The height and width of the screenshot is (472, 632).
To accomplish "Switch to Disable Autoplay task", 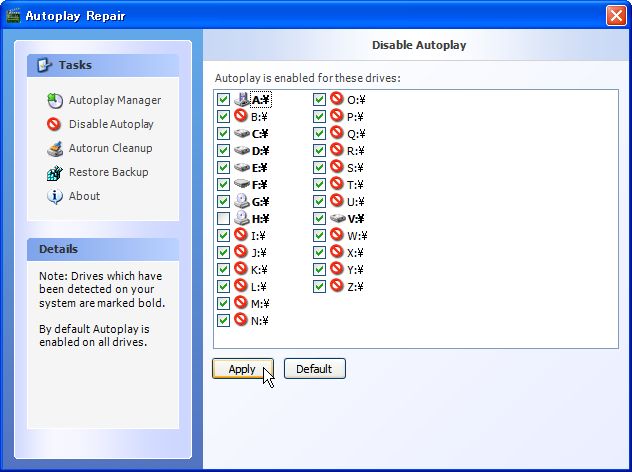I will click(111, 124).
